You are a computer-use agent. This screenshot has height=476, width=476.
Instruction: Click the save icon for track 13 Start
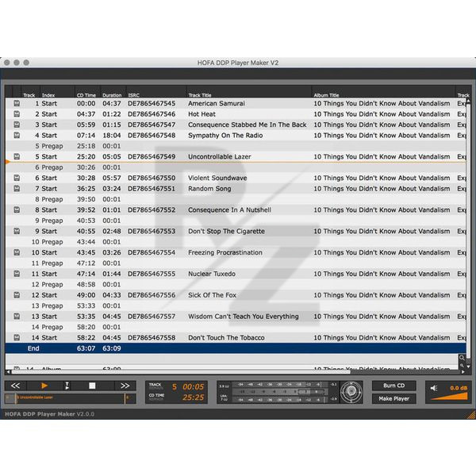[x=17, y=317]
